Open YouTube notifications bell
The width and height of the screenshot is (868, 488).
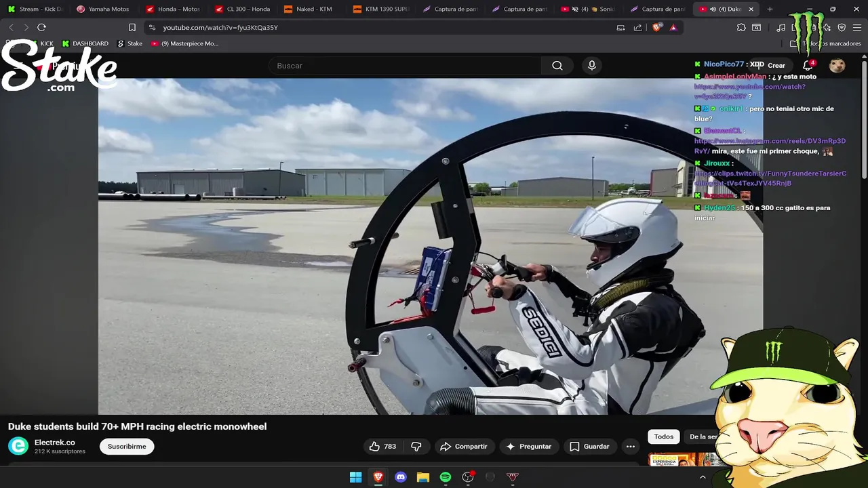click(x=808, y=66)
